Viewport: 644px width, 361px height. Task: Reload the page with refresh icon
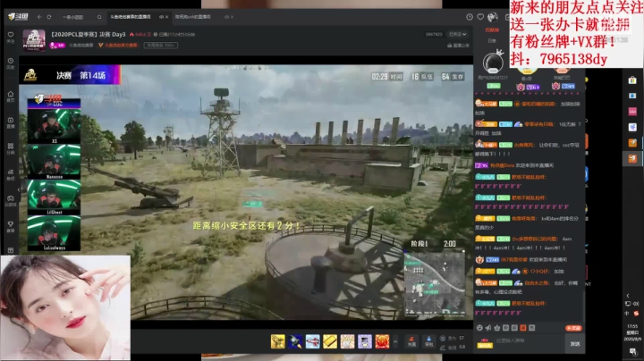[49, 17]
